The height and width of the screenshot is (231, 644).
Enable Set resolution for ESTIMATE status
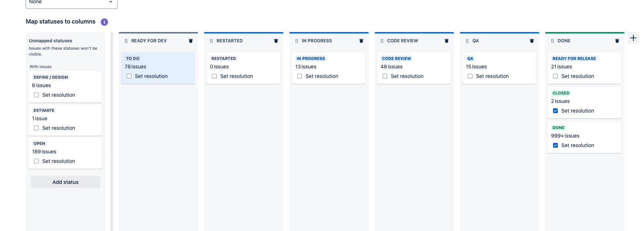[36, 128]
